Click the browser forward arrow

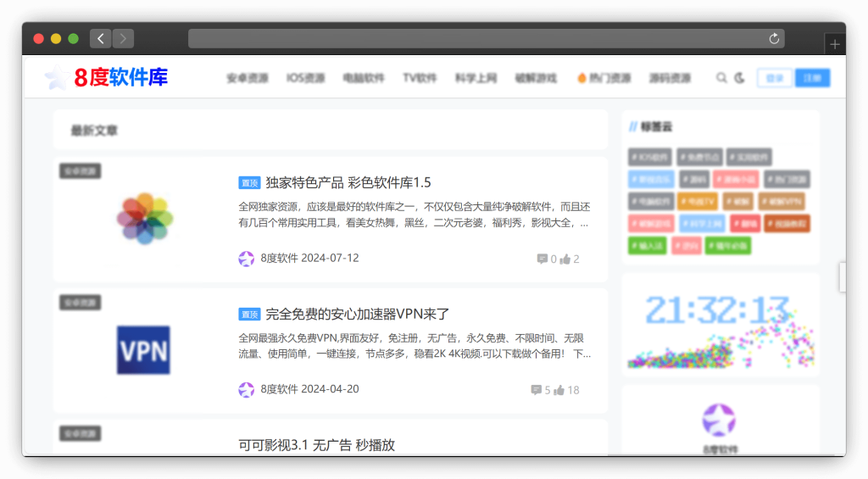[x=123, y=39]
